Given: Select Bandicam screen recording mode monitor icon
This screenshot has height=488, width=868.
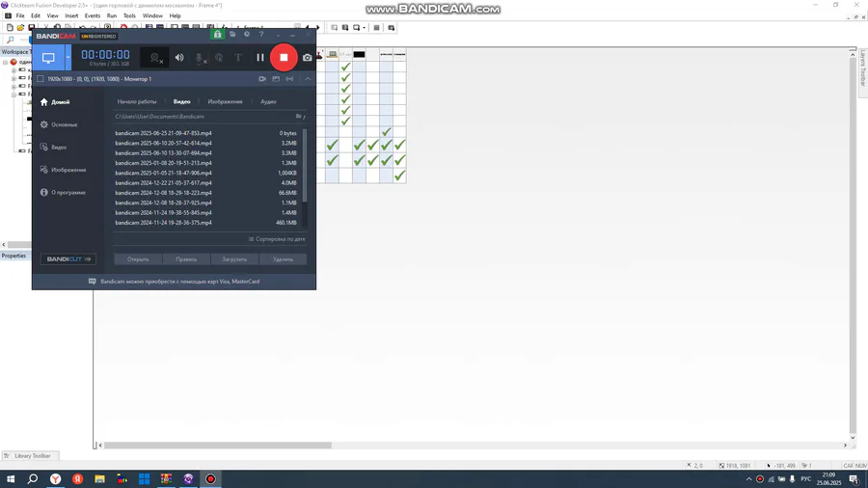Looking at the screenshot, I should [x=48, y=58].
